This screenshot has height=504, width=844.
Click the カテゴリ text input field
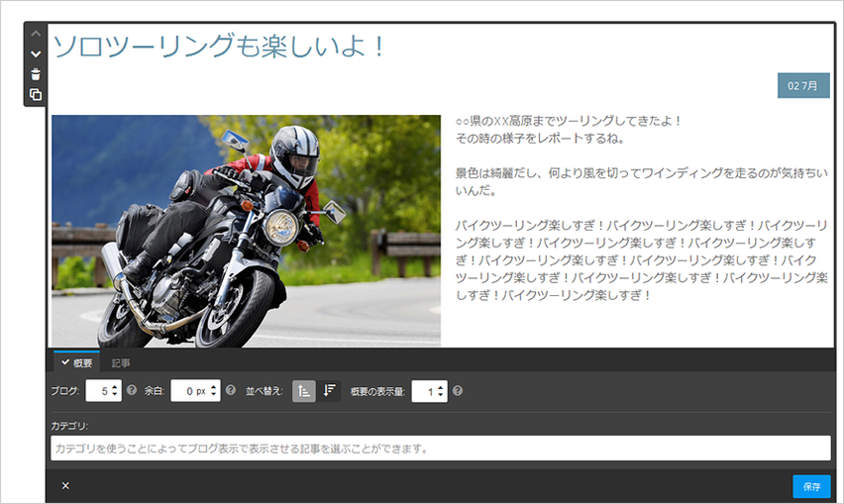click(440, 449)
